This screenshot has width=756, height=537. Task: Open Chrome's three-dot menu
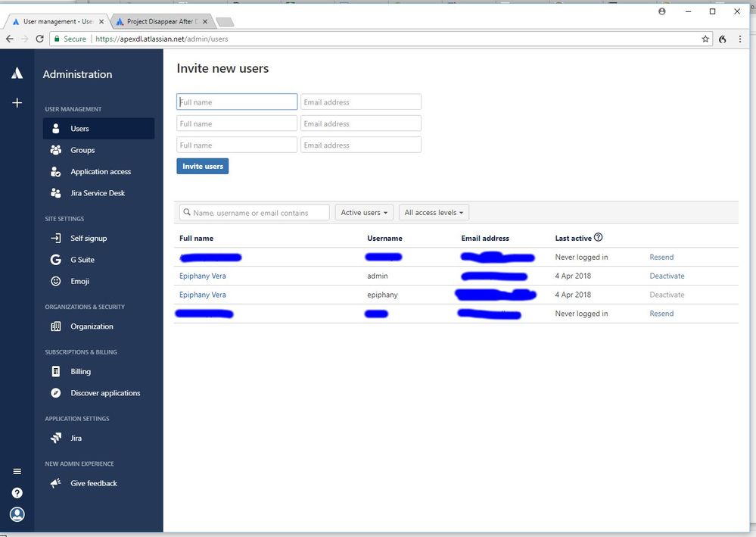(740, 39)
